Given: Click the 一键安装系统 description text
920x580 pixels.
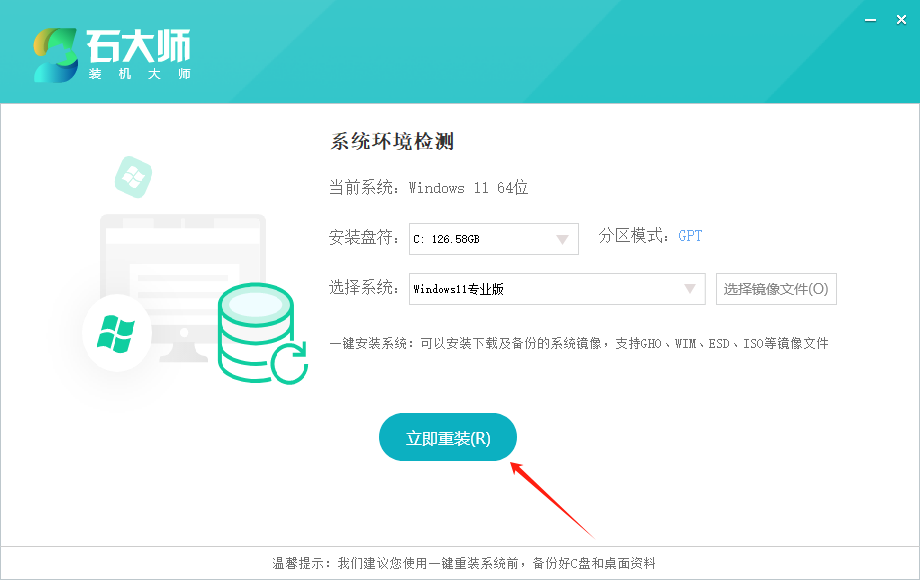Looking at the screenshot, I should click(579, 344).
